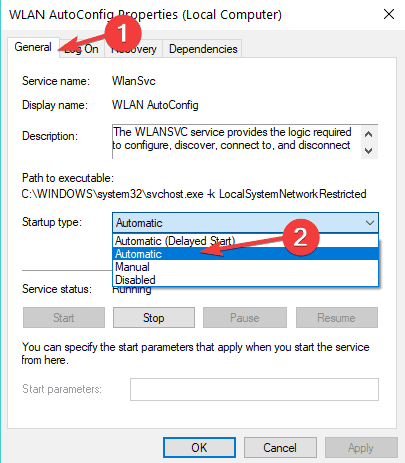Select Manual startup type

246,267
